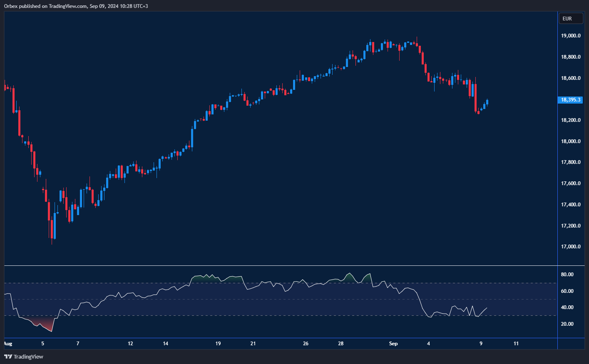Click the 40.00 RSI scale label
The image size is (589, 364).
pos(567,307)
